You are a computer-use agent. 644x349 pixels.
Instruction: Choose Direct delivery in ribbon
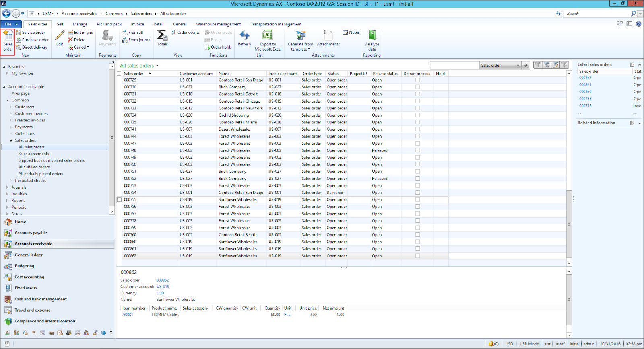32,47
